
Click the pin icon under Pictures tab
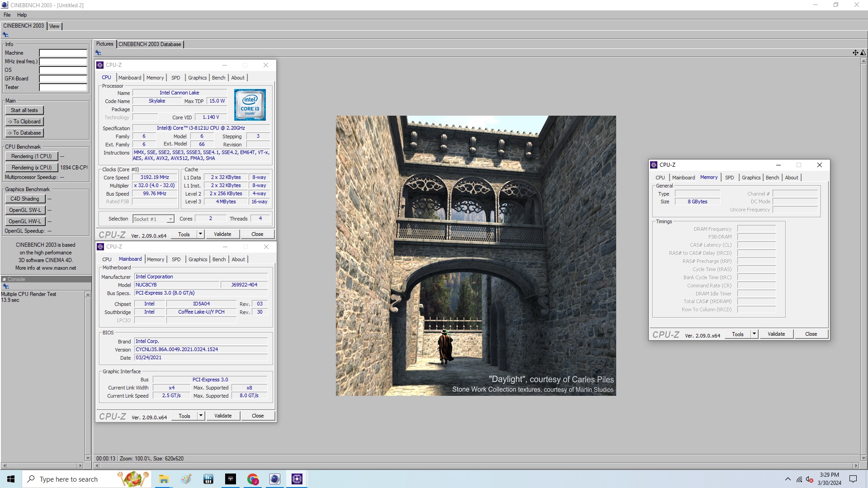click(98, 53)
